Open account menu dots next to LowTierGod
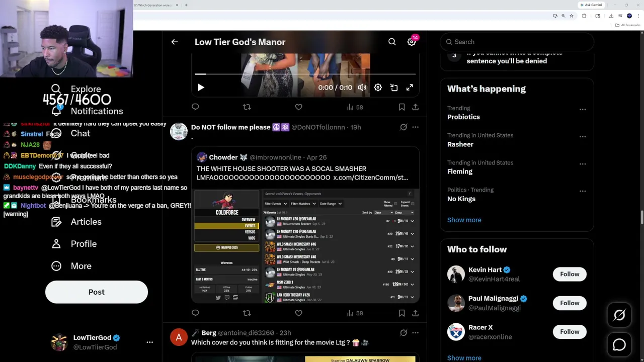 149,342
